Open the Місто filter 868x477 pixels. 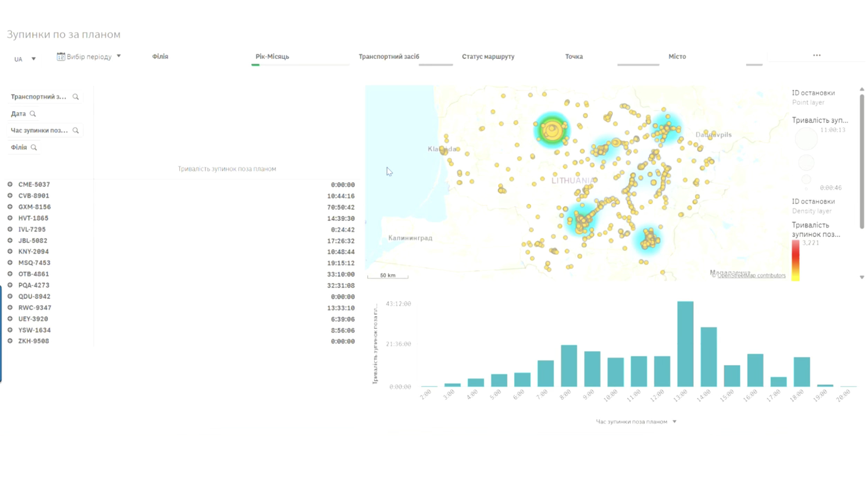[677, 56]
